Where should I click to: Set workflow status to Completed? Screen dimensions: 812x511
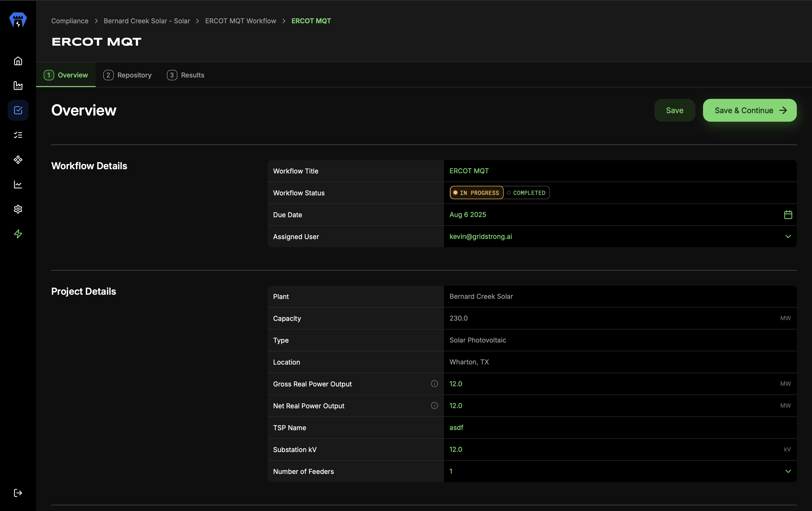[x=526, y=193]
